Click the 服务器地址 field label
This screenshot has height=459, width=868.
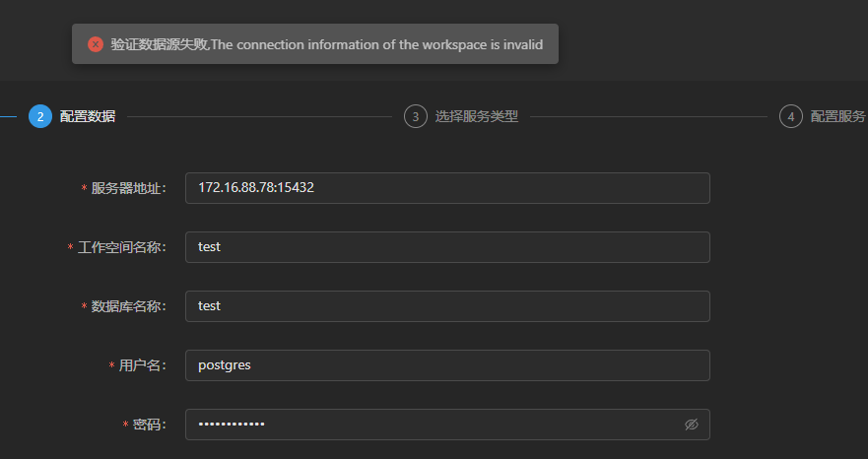coord(127,188)
